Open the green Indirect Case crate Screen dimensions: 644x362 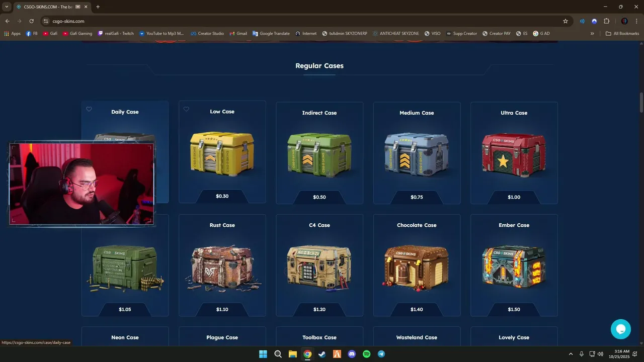click(319, 154)
